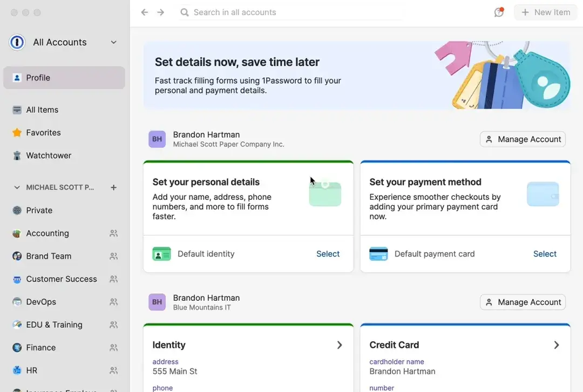Click the Search in all accounts field
The width and height of the screenshot is (583, 392).
click(x=290, y=12)
